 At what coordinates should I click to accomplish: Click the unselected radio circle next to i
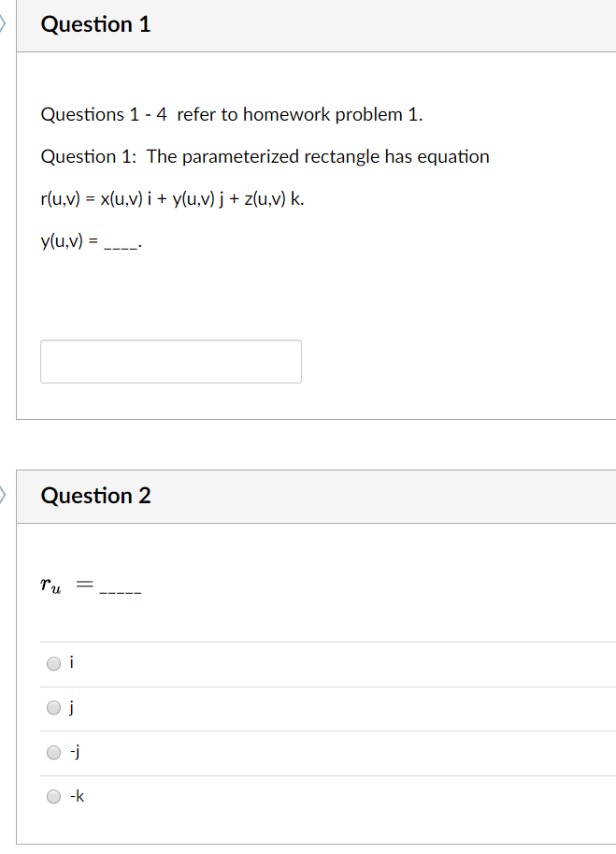54,662
